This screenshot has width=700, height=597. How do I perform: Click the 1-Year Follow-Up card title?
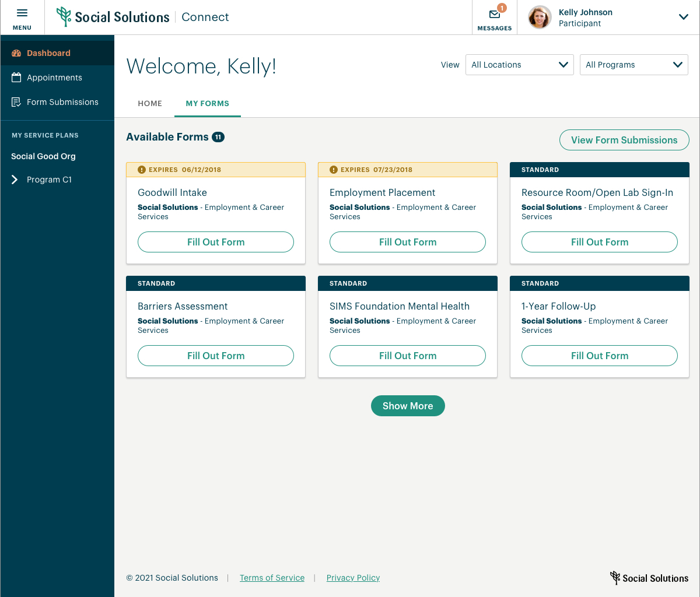[x=558, y=306]
